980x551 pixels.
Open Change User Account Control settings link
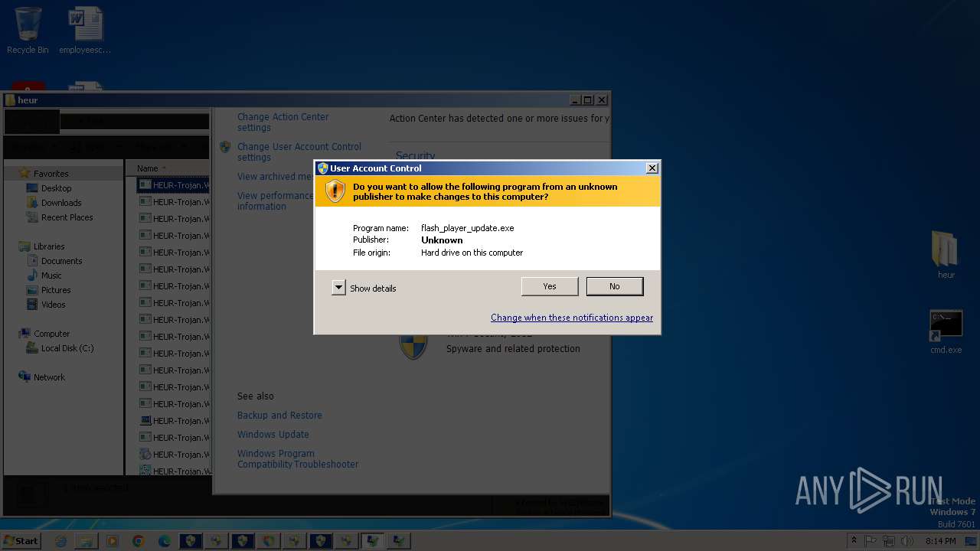pyautogui.click(x=299, y=152)
